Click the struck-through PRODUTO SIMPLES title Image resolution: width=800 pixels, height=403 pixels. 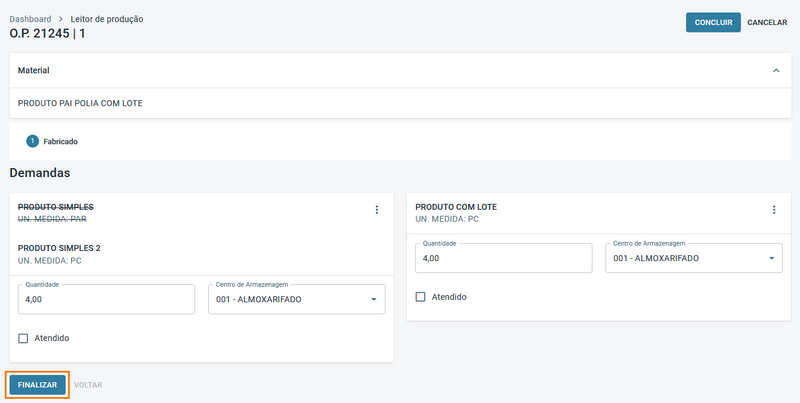(x=56, y=207)
